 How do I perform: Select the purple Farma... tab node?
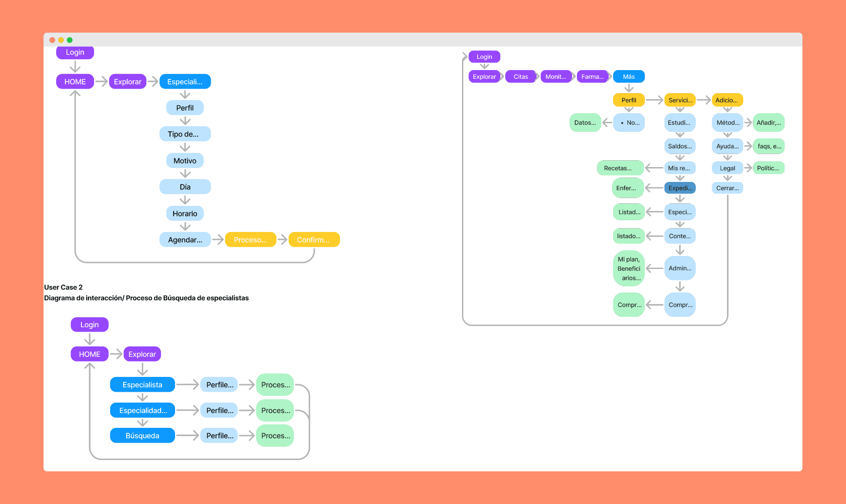(592, 77)
